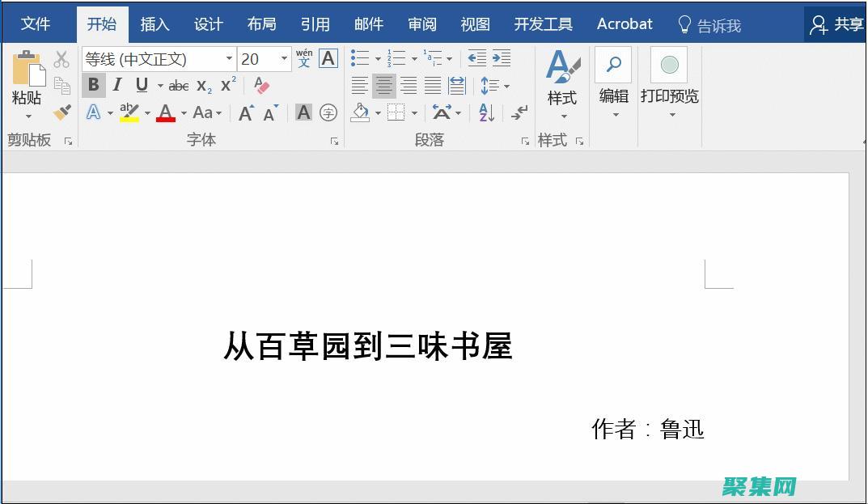Apply subscript formatting
The width and height of the screenshot is (868, 504).
(x=203, y=84)
